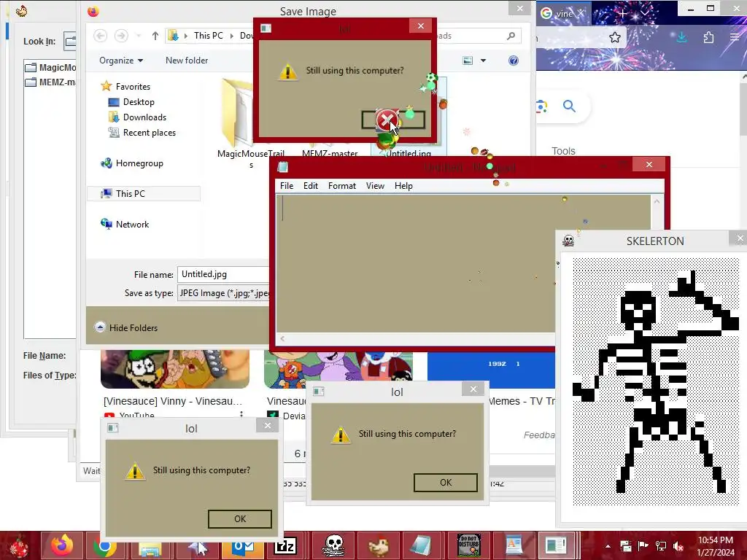Click the skeleton image in SKELERTON window
747x560 pixels.
click(x=656, y=381)
